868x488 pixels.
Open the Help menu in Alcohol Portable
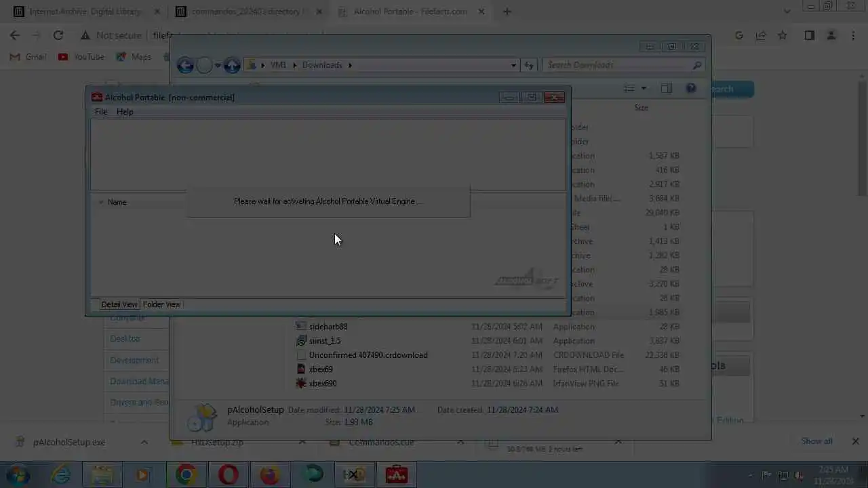pyautogui.click(x=125, y=112)
